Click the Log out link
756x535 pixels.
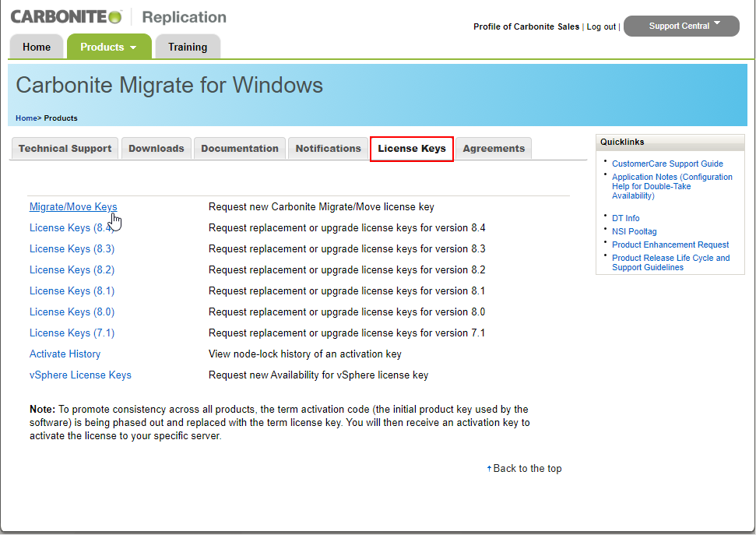pos(601,26)
